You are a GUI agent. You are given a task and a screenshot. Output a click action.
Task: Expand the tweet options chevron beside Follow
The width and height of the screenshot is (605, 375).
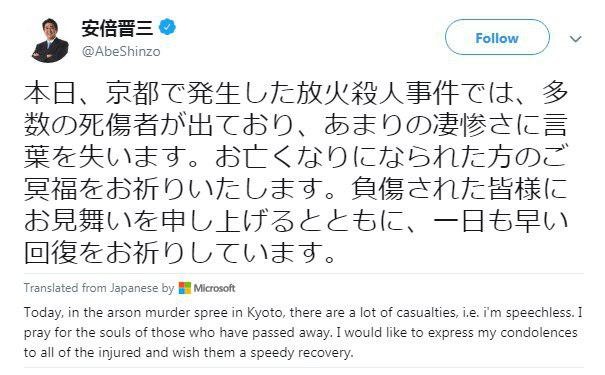575,39
